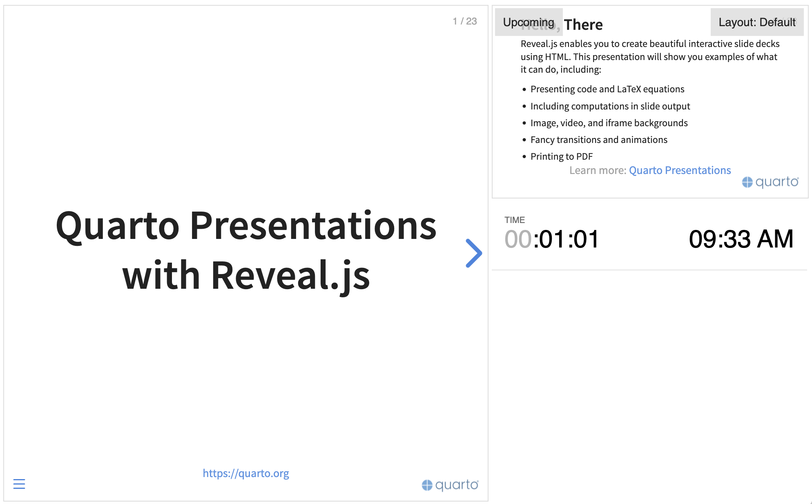The height and width of the screenshot is (504, 812).
Task: Expand the navigation menu from the corner
Action: (19, 484)
